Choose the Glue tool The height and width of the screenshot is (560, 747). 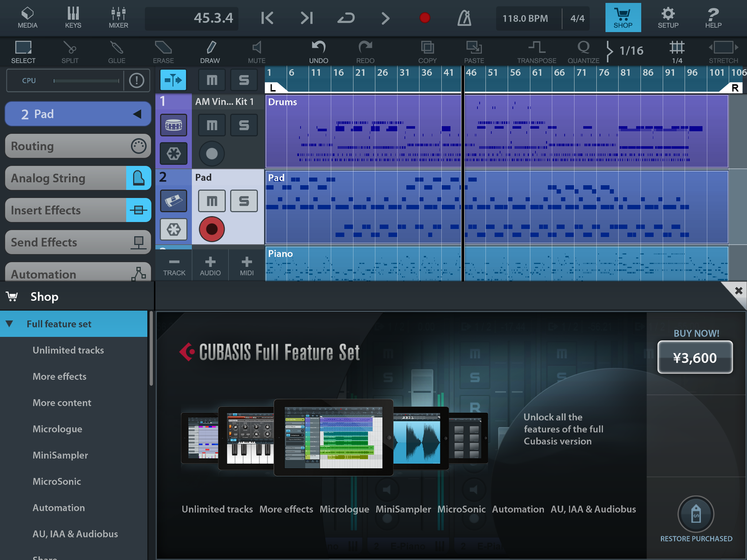coord(117,52)
